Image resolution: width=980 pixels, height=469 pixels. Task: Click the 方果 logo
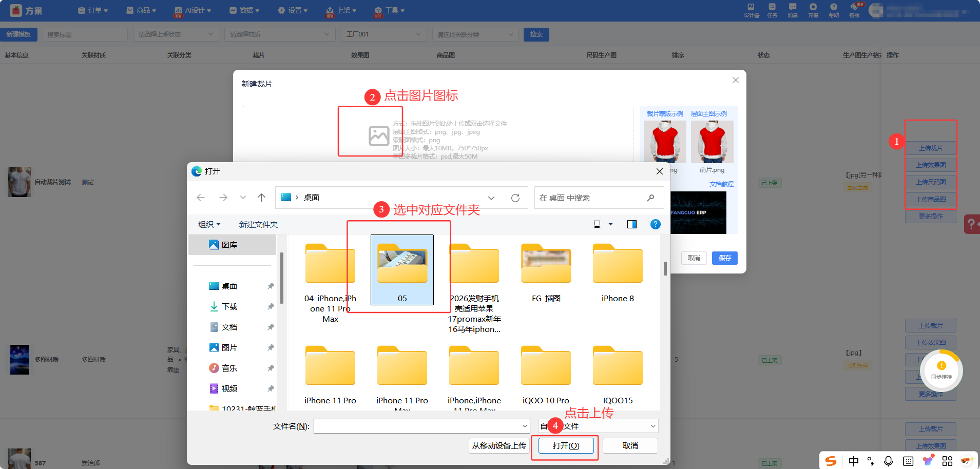pyautogui.click(x=26, y=10)
